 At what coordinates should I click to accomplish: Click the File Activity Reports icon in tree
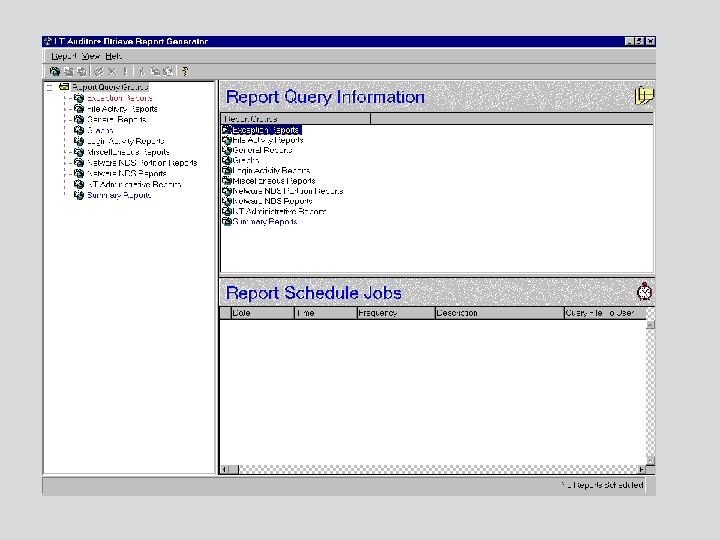point(79,109)
